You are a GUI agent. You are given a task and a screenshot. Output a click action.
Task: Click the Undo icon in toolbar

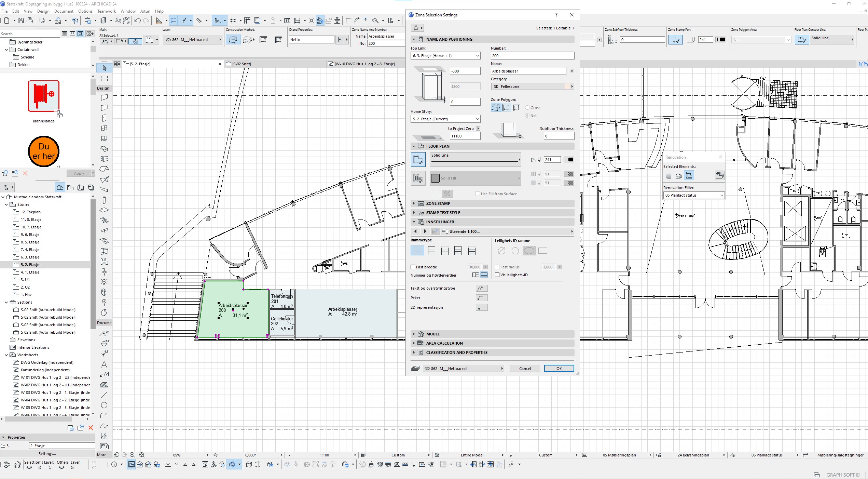[x=137, y=21]
